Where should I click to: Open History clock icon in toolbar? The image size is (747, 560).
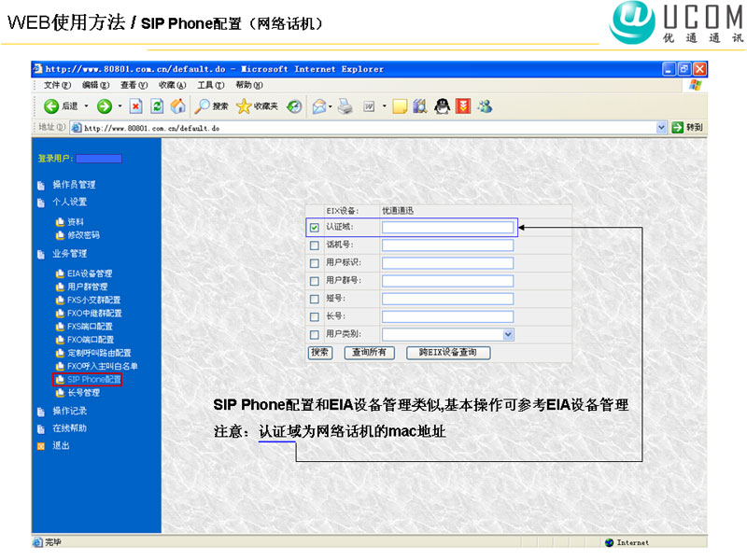(294, 106)
